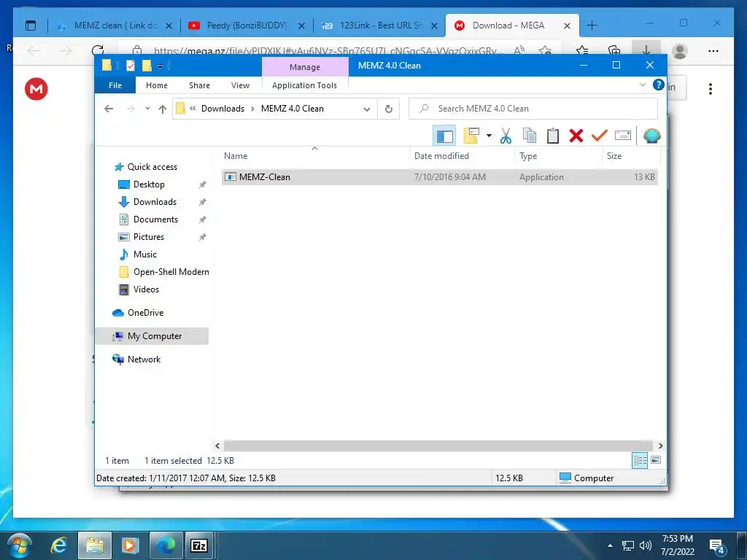Open Pictures in the navigation pane

pos(149,237)
